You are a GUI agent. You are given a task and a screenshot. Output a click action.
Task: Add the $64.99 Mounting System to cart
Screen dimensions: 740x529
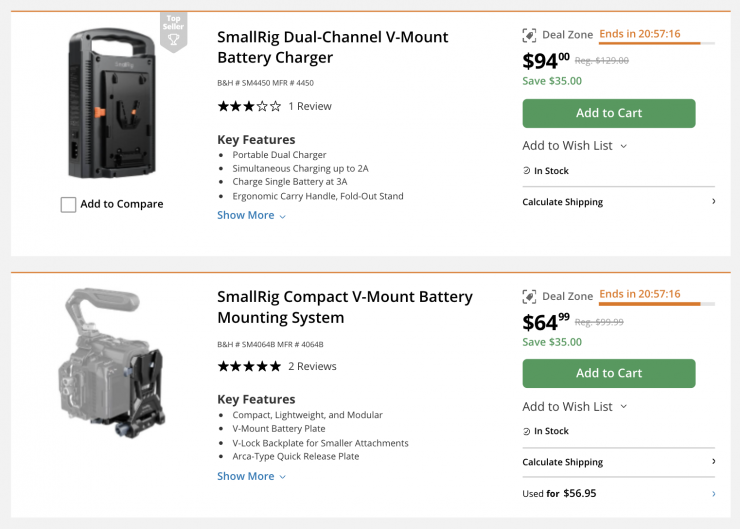coord(608,373)
